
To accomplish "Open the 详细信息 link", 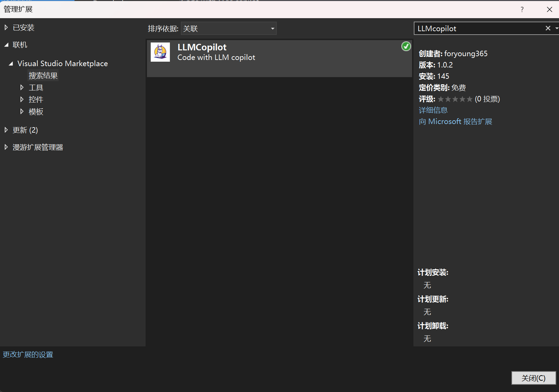I will tap(433, 110).
